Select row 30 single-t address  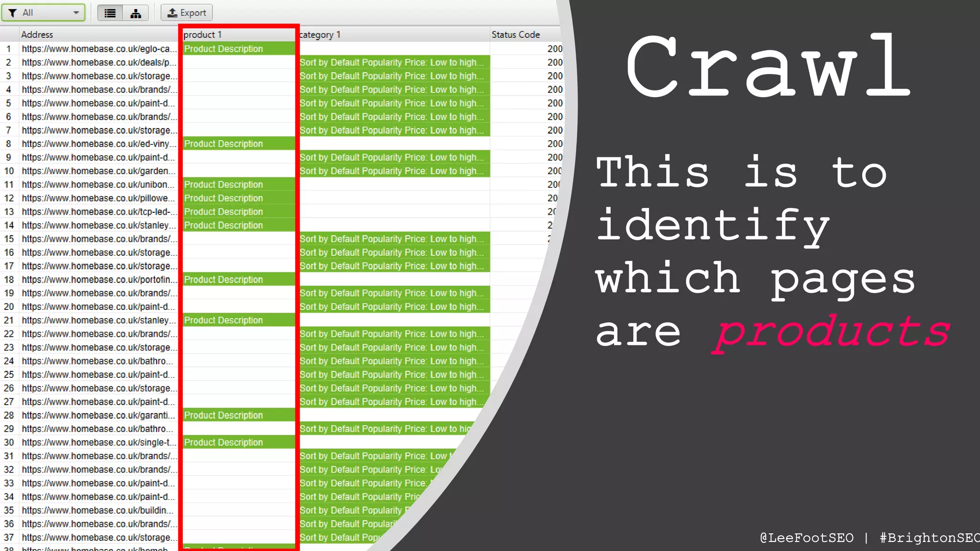[x=99, y=442]
